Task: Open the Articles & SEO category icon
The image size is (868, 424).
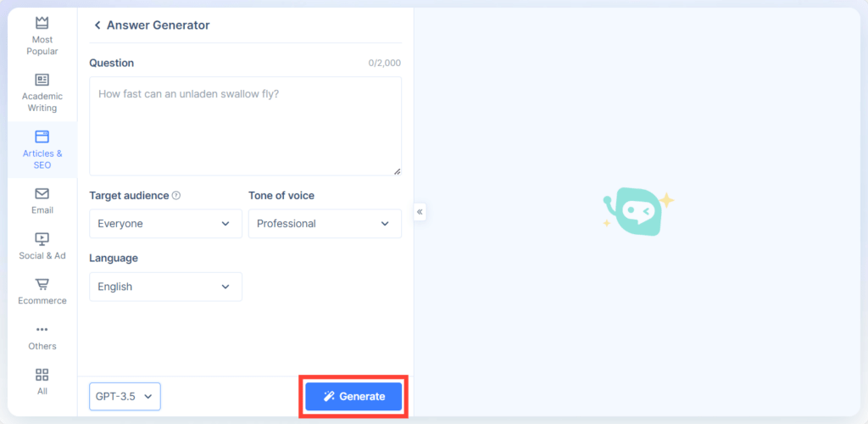Action: click(x=42, y=137)
